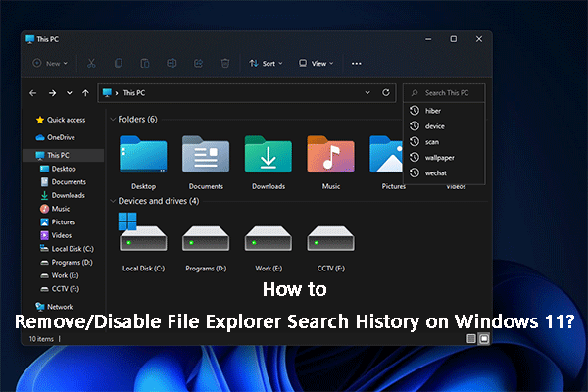The height and width of the screenshot is (392, 588).
Task: Open the recent locations chevron
Action: [x=70, y=93]
